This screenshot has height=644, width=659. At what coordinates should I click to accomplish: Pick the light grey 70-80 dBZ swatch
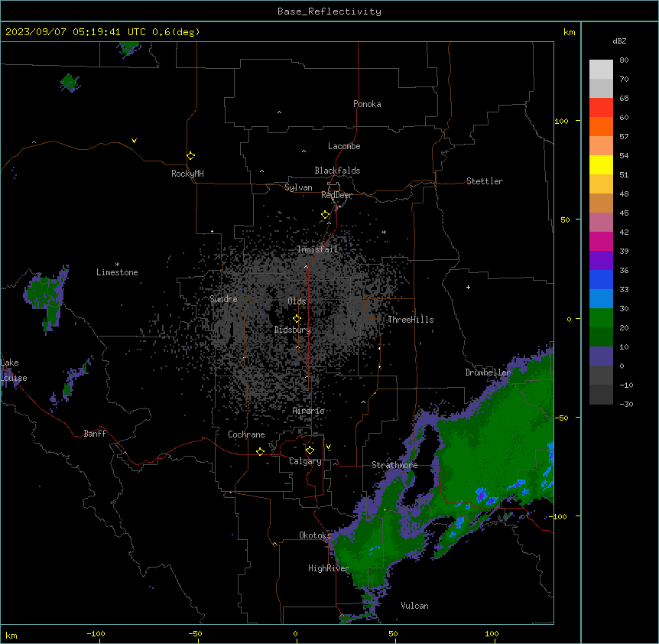click(x=601, y=70)
